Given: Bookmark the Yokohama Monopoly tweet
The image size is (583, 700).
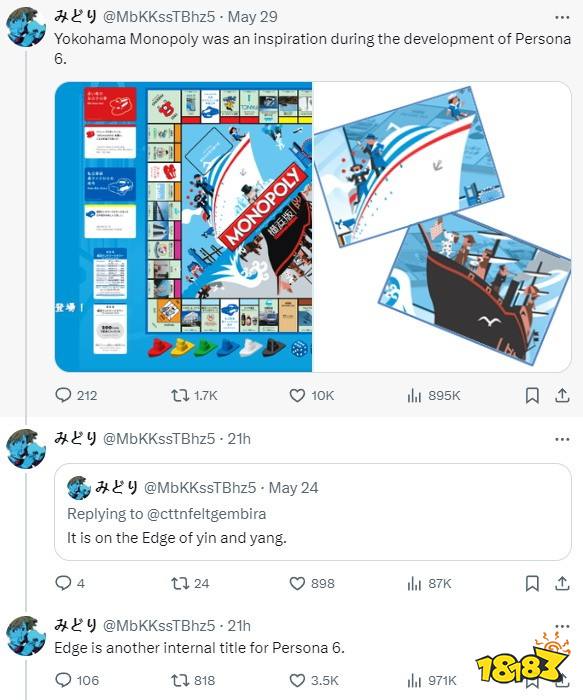Looking at the screenshot, I should tap(532, 395).
